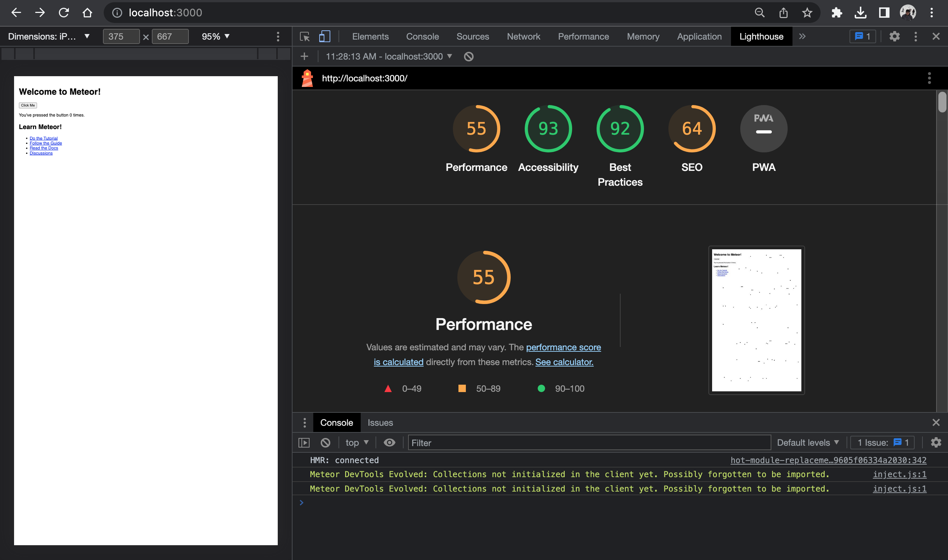Viewport: 948px width, 560px height.
Task: Clear the console with the ban icon
Action: click(325, 442)
